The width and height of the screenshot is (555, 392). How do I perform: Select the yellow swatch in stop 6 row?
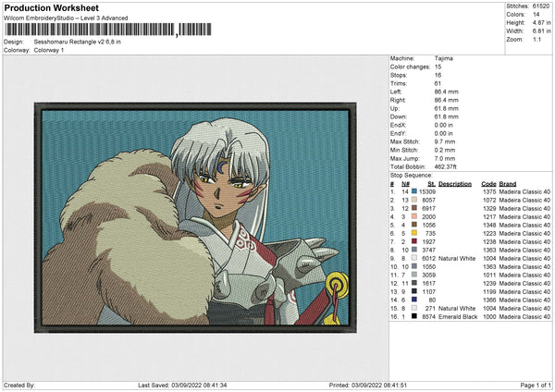(x=414, y=233)
